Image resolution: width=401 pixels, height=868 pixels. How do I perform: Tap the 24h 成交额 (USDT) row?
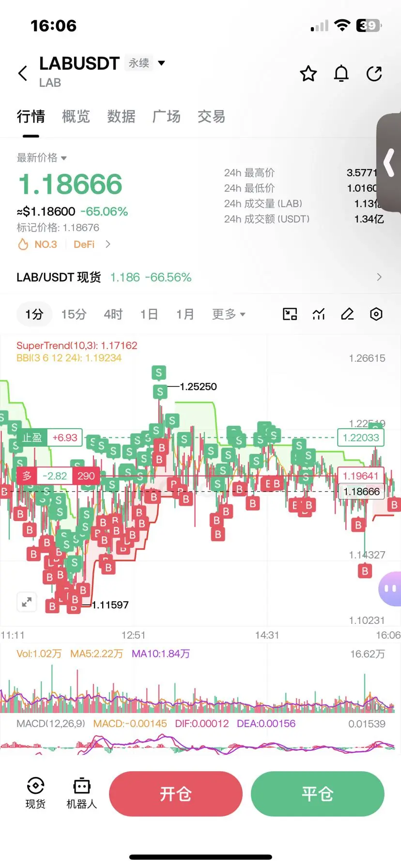coord(304,219)
